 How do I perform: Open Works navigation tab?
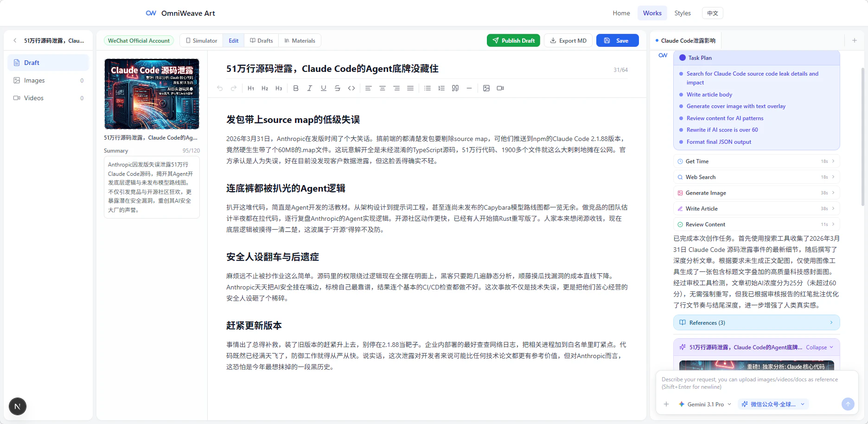coord(652,13)
